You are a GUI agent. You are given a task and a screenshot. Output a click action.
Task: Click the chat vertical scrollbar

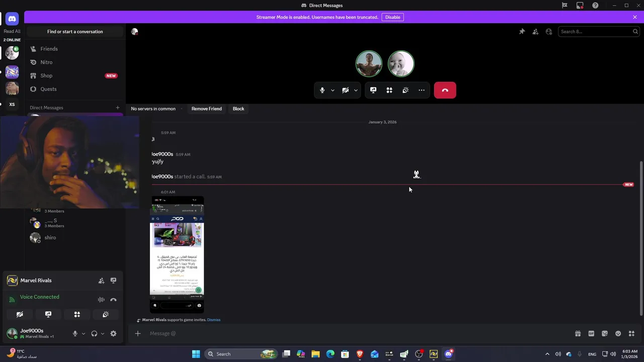pos(641,238)
